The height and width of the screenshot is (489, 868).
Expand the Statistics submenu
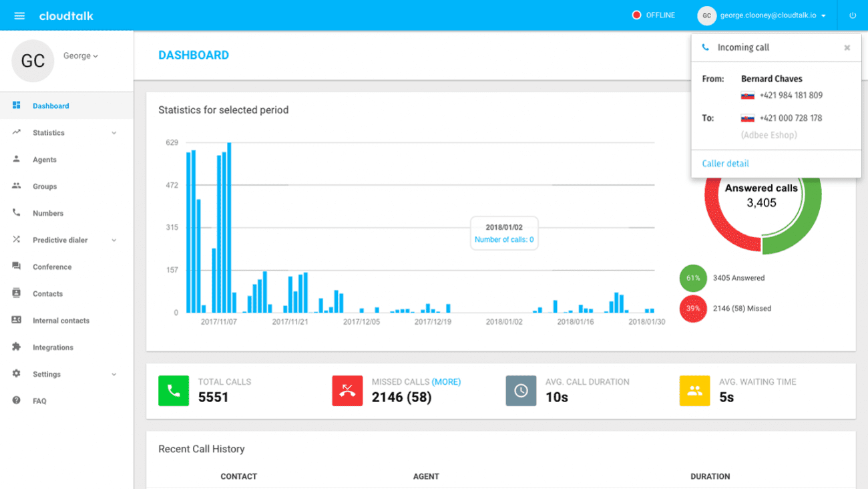point(50,132)
